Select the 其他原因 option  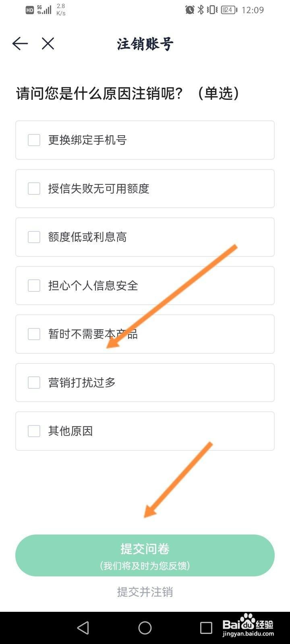pyautogui.click(x=145, y=431)
